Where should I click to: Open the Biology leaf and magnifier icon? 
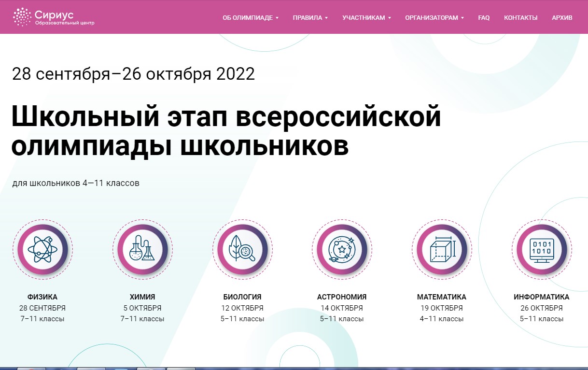tap(242, 249)
